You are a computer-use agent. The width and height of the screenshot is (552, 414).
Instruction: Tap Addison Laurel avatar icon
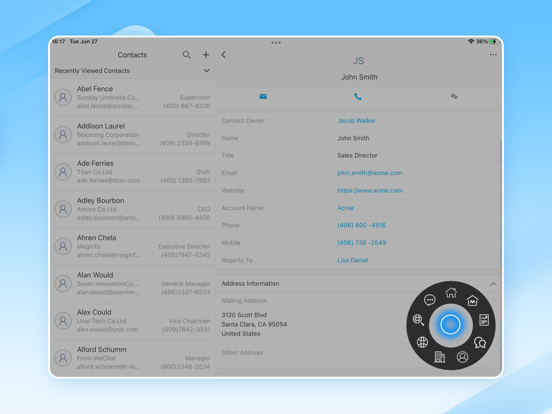click(x=63, y=134)
